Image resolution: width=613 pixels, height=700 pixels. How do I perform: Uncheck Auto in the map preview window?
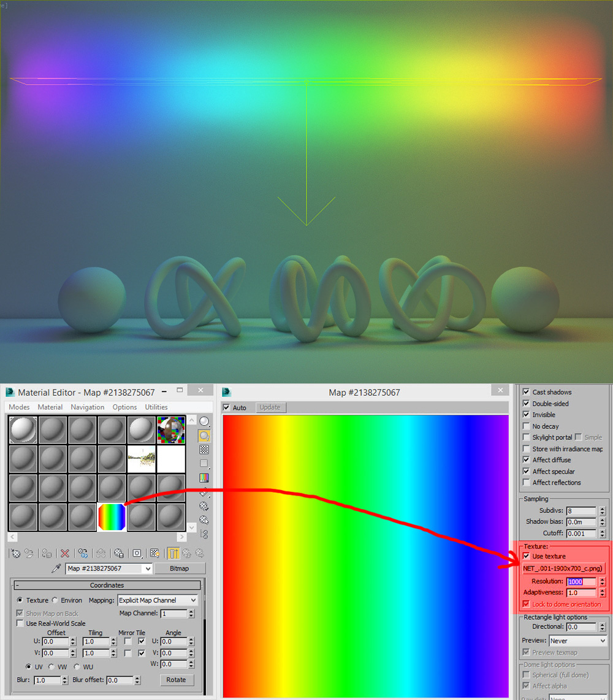(226, 407)
